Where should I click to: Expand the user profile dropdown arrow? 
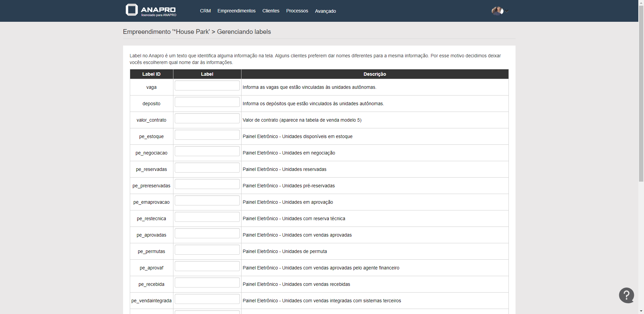pyautogui.click(x=507, y=11)
